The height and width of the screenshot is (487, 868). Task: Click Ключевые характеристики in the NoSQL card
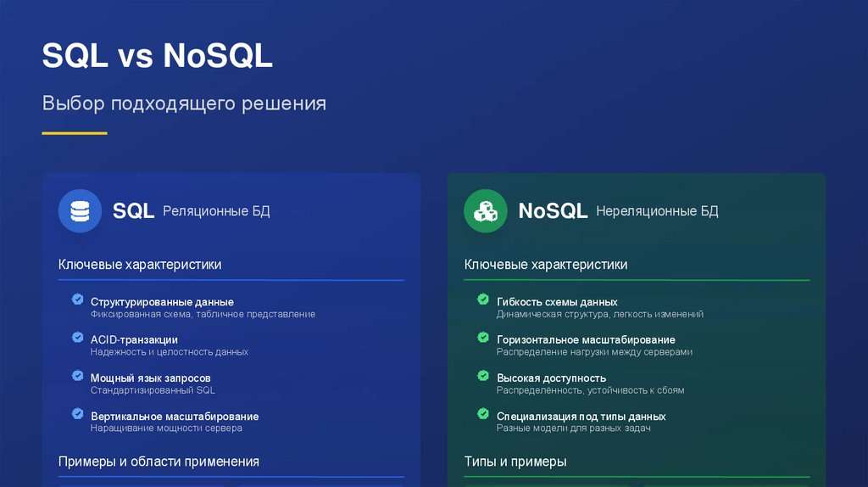[546, 265]
